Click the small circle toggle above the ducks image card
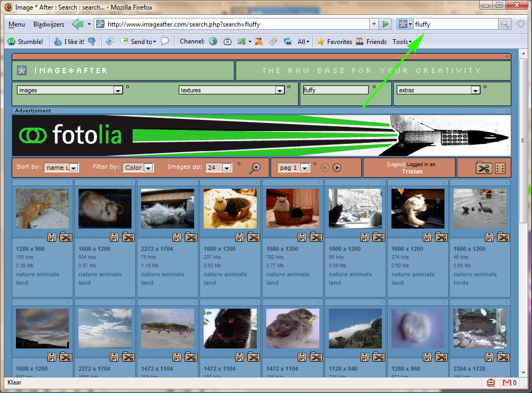The image size is (532, 393). tap(506, 182)
